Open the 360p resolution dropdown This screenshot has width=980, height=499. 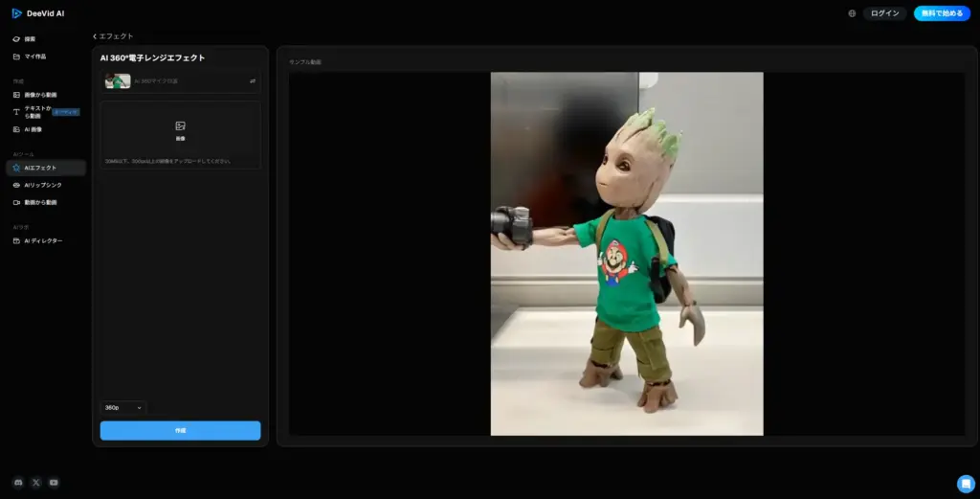tap(123, 408)
